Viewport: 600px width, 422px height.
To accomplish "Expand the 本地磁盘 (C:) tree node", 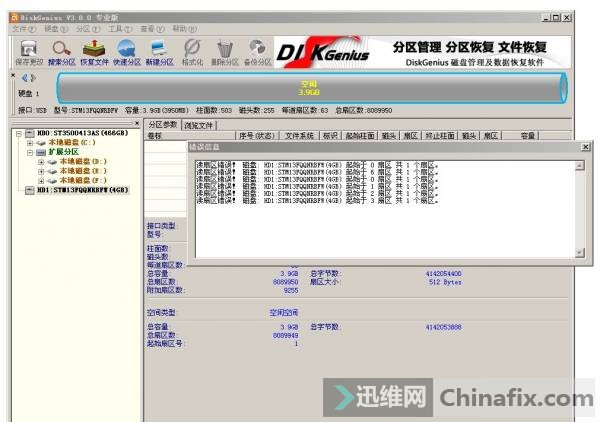I will click(30, 143).
